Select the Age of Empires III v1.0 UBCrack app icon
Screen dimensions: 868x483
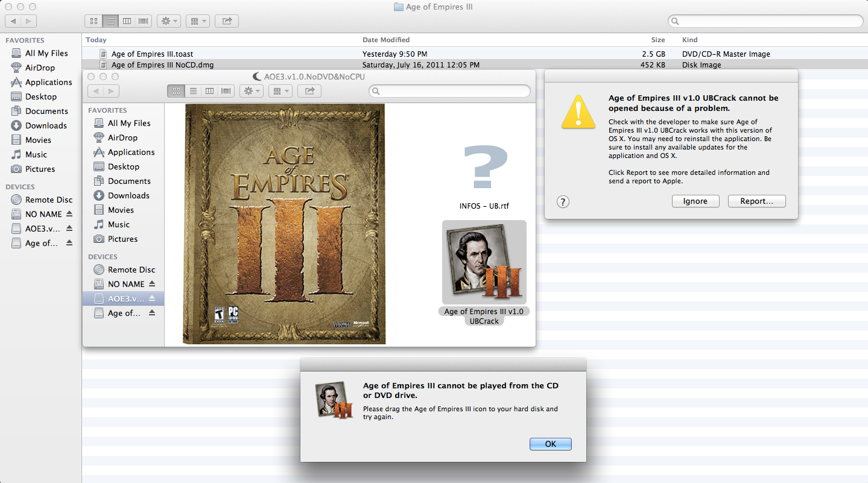(484, 262)
